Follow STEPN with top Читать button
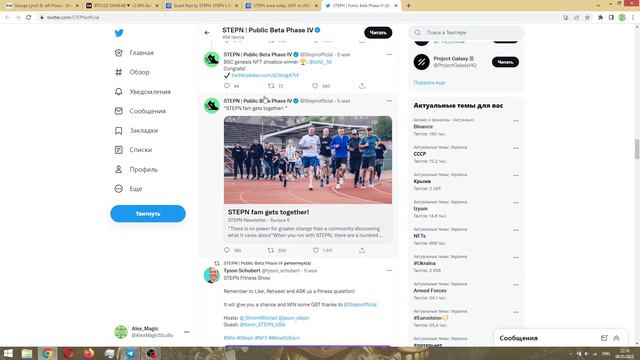This screenshot has width=640, height=360. [378, 33]
